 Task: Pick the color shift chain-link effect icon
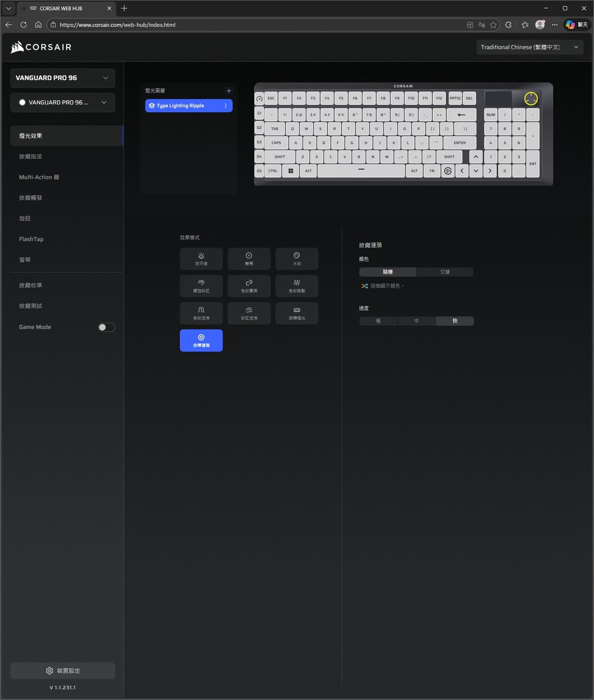pos(249,286)
